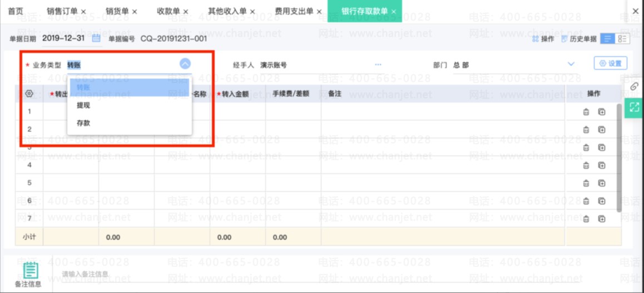
Task: Insert a row after row 7
Action: coord(602,219)
